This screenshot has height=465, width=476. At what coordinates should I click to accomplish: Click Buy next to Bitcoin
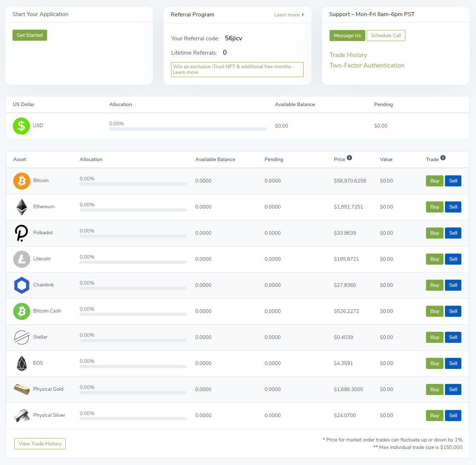(434, 181)
